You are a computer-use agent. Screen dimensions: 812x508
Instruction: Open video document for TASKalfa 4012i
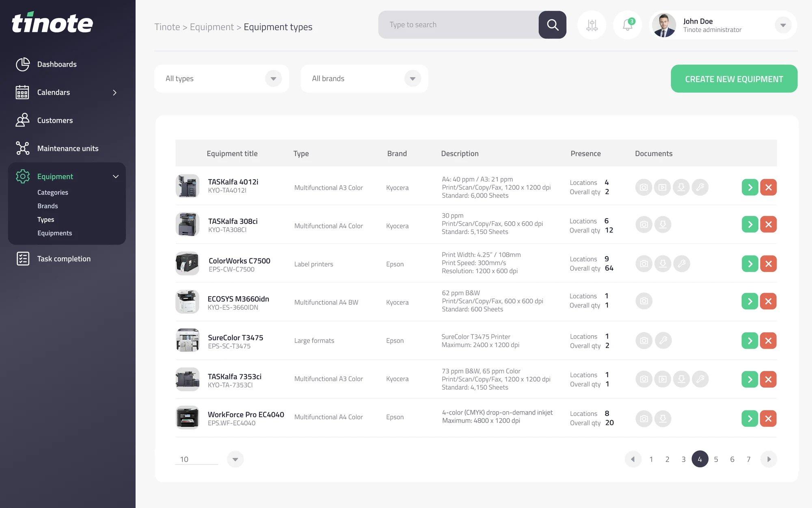(x=663, y=187)
